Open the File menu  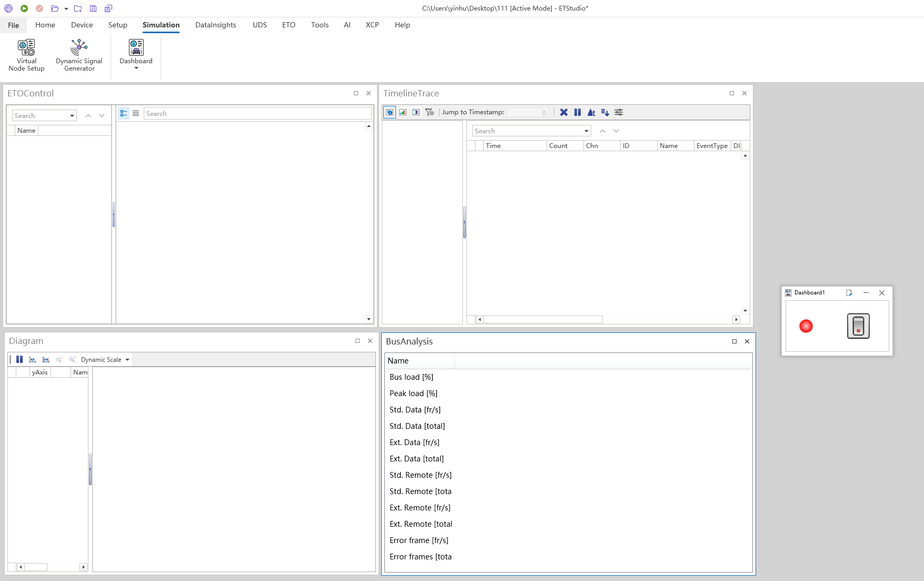pos(14,25)
